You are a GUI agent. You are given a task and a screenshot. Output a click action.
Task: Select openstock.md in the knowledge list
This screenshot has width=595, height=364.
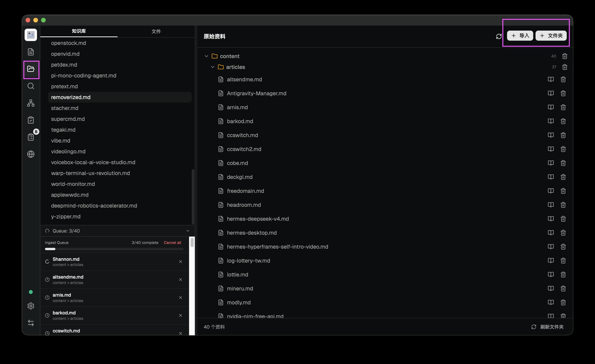120,43
